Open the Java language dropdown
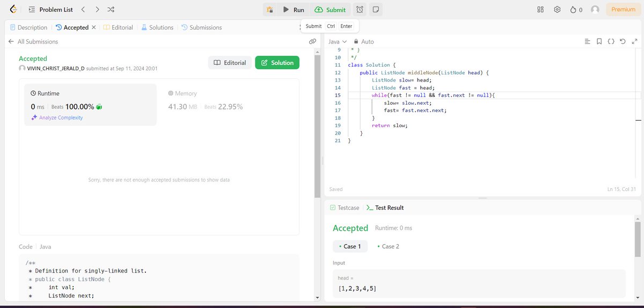 coord(338,41)
